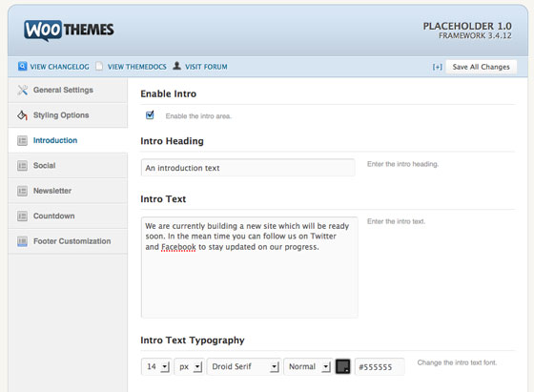Screen dimensions: 534x392
Task: Click the Styling Options paint bucket icon
Action: 23,115
